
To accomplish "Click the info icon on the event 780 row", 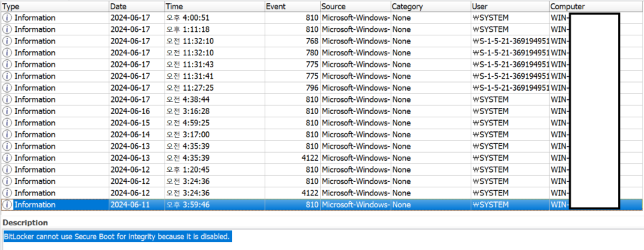I will click(x=7, y=53).
